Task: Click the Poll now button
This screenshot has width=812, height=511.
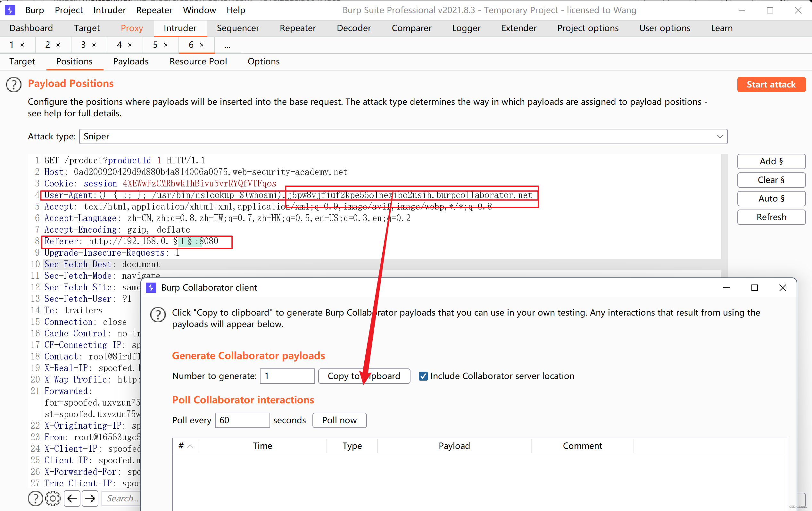Action: pyautogui.click(x=339, y=420)
